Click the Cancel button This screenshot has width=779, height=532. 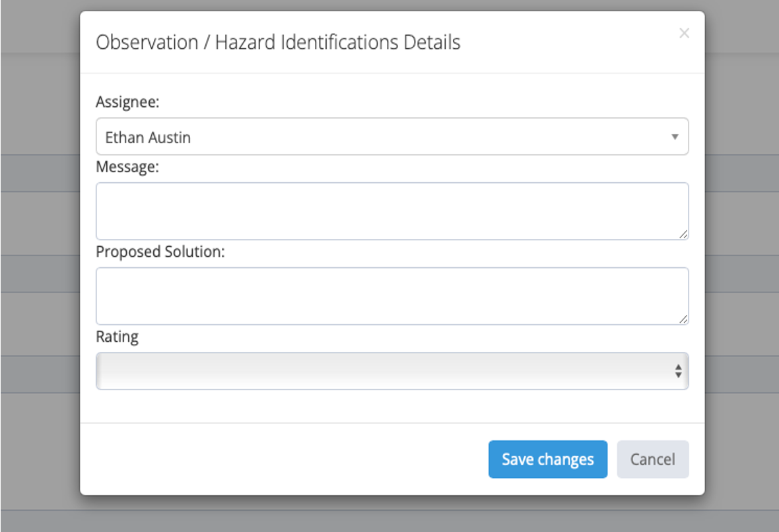pos(653,459)
